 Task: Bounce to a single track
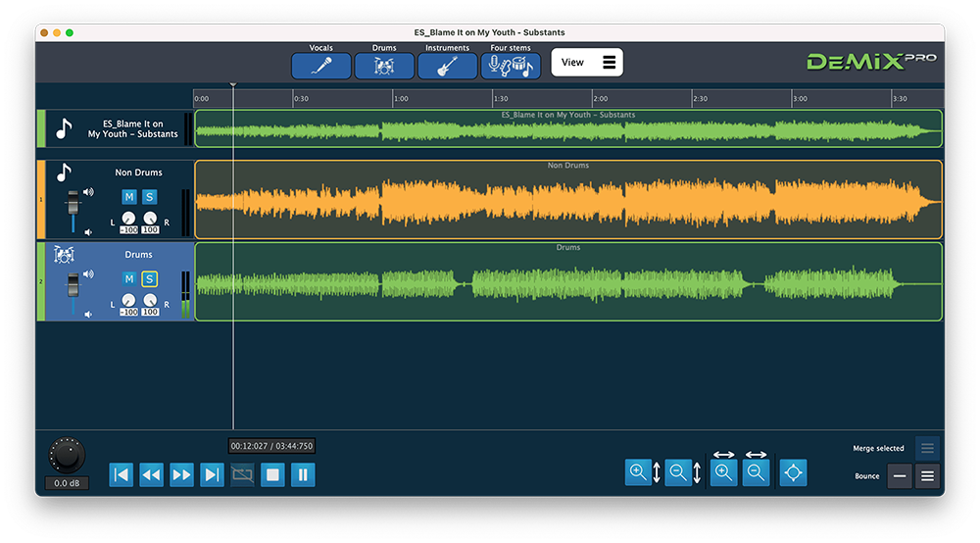tap(899, 476)
